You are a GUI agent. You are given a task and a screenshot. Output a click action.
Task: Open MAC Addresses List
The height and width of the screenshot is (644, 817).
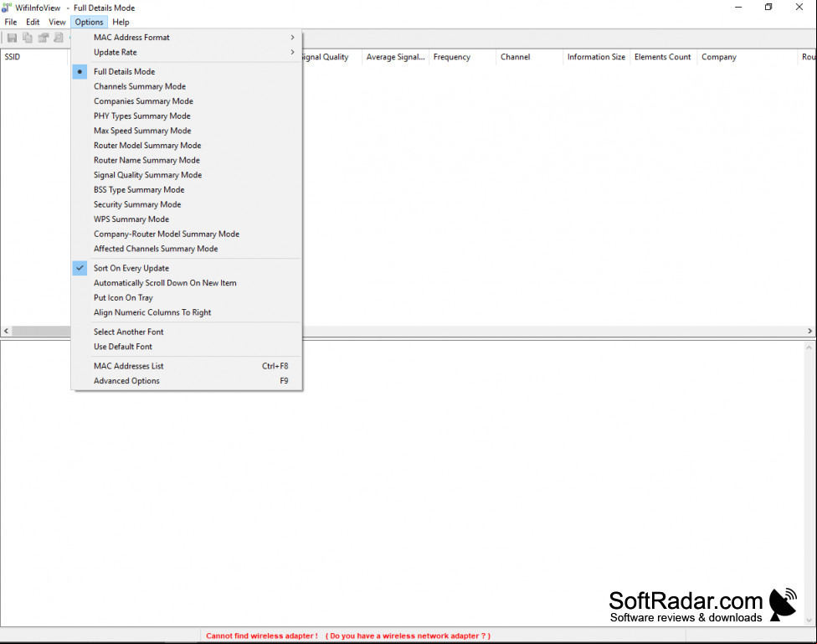point(187,366)
